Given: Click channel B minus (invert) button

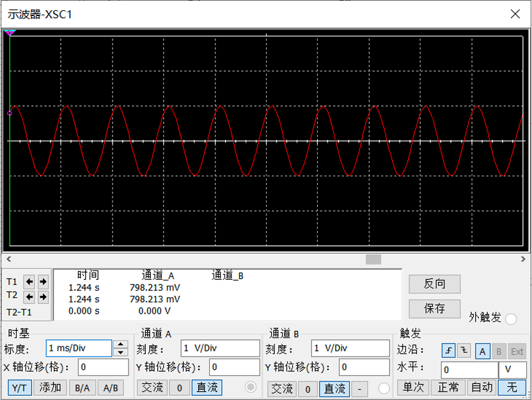Looking at the screenshot, I should coord(359,388).
